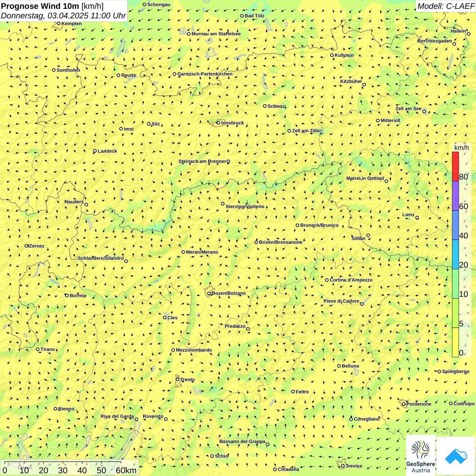Click the Matrei in Osttirol label
The height and width of the screenshot is (476, 476).
[x=365, y=178]
